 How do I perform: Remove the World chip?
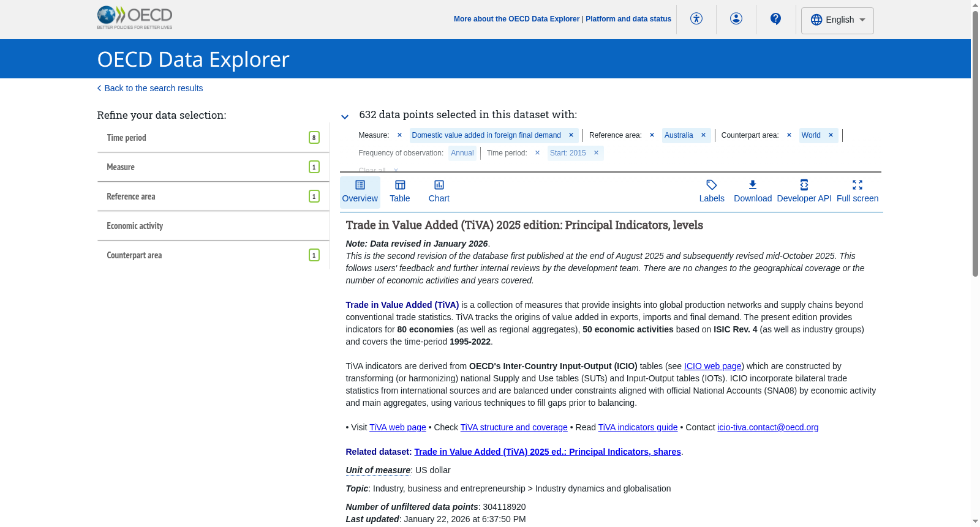[x=831, y=135]
